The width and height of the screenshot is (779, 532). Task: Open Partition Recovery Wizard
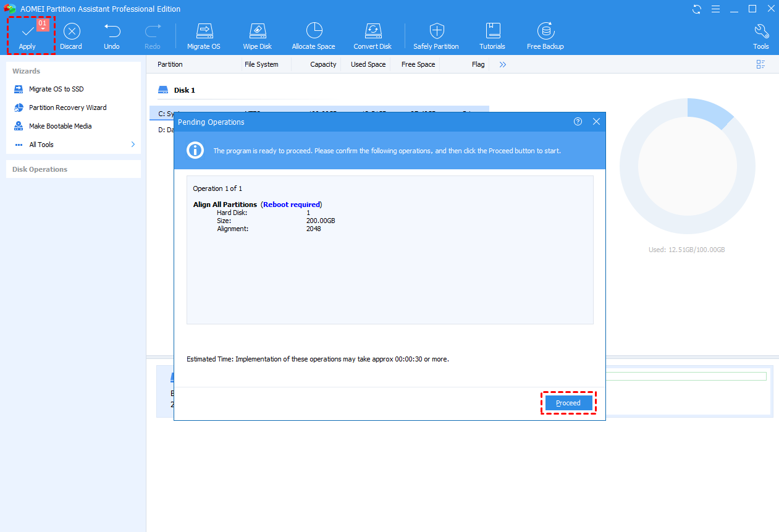[68, 108]
